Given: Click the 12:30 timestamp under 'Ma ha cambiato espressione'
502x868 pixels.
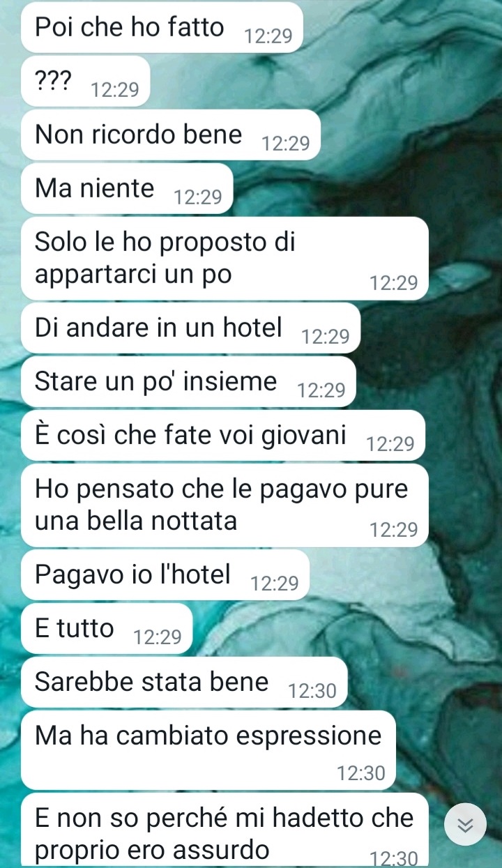Looking at the screenshot, I should tap(360, 773).
